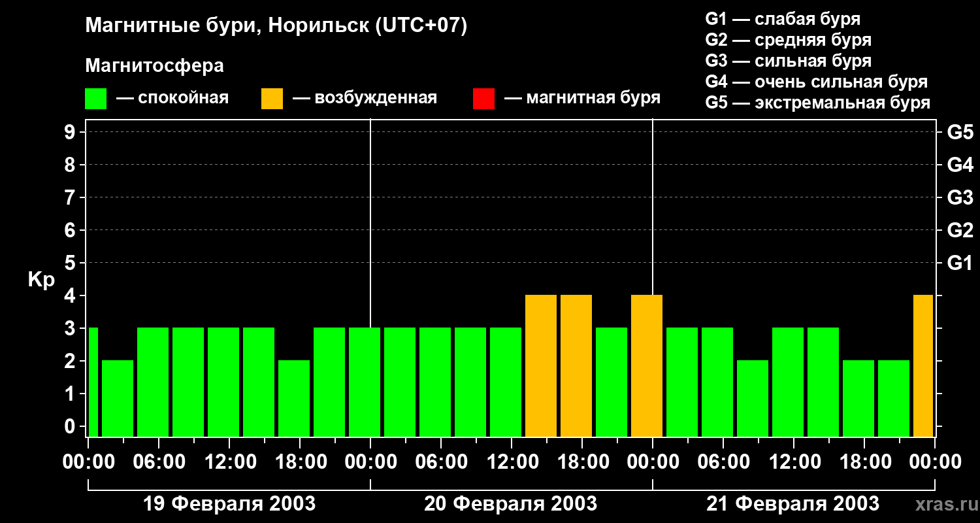Click the '06:00' time label for 19 Февраля
Viewport: 980px width, 523px height.
pyautogui.click(x=159, y=462)
